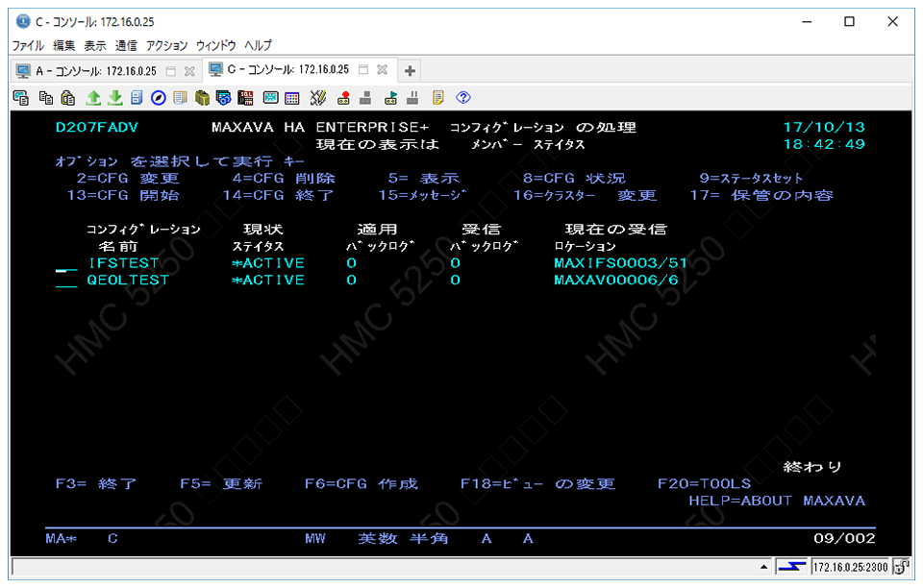Viewport: 923px width, 588px height.
Task: Click the detach icon on C console tab
Action: click(363, 70)
